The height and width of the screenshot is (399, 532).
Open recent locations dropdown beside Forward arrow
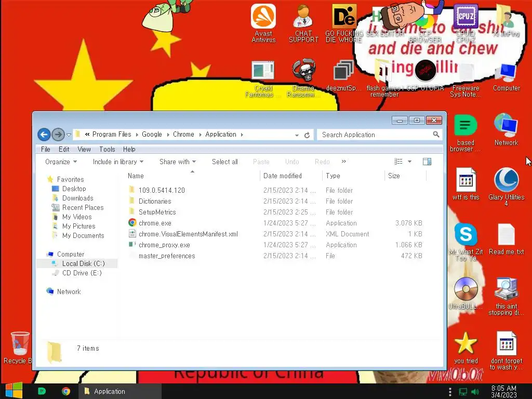tap(69, 135)
